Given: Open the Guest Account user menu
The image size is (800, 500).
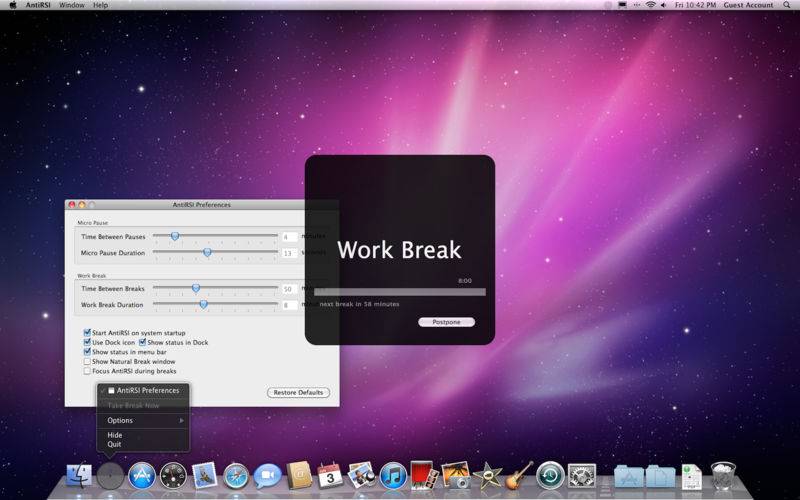Looking at the screenshot, I should [748, 5].
